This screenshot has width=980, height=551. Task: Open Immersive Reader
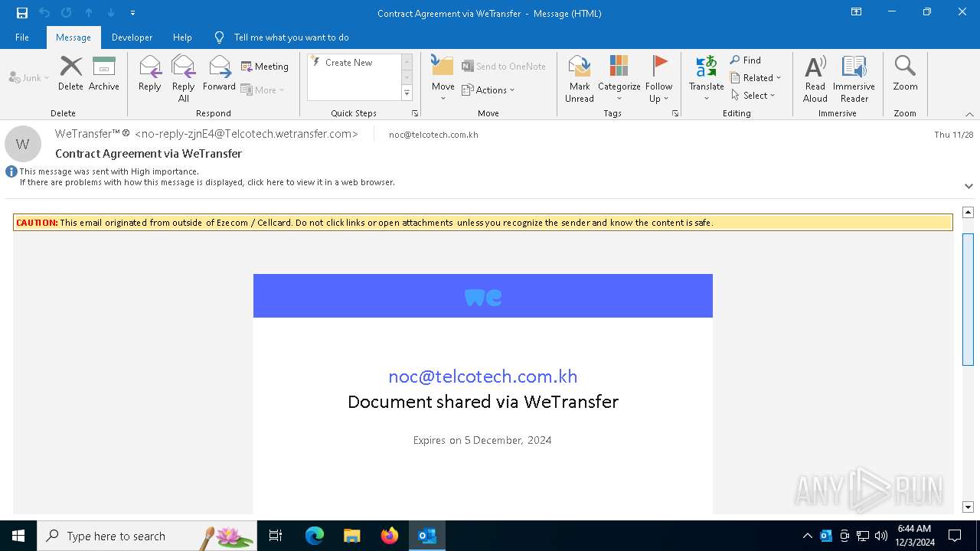(854, 79)
